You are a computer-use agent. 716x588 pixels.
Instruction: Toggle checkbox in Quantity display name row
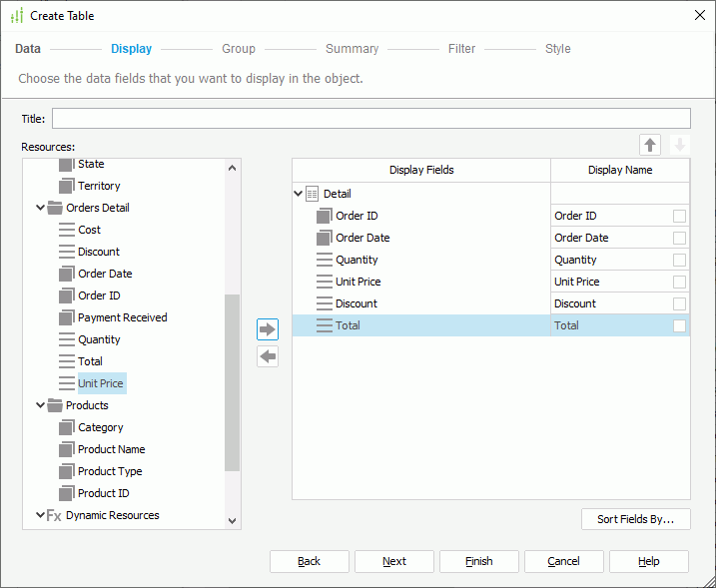[x=679, y=260]
